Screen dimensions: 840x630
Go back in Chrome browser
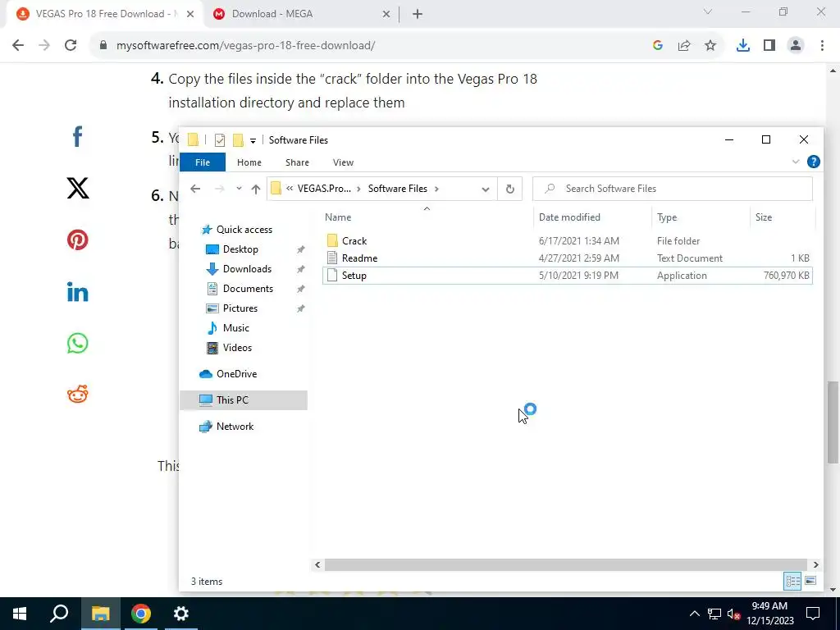click(18, 46)
